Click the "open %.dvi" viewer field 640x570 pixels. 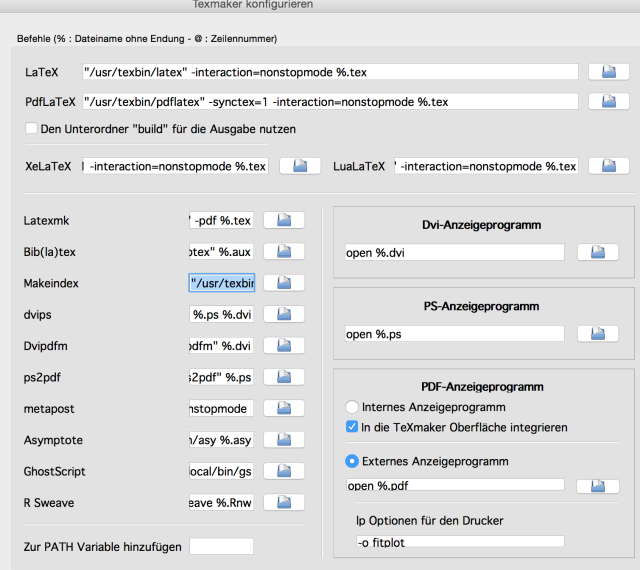tap(455, 252)
